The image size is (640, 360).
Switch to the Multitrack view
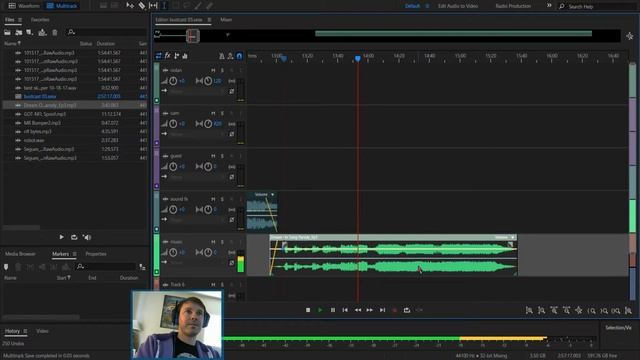click(62, 6)
